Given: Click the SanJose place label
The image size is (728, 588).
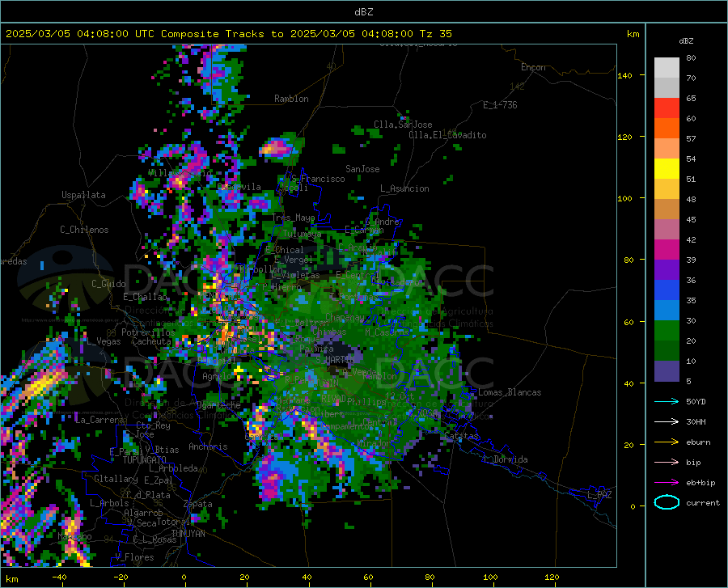Looking at the screenshot, I should [x=362, y=169].
